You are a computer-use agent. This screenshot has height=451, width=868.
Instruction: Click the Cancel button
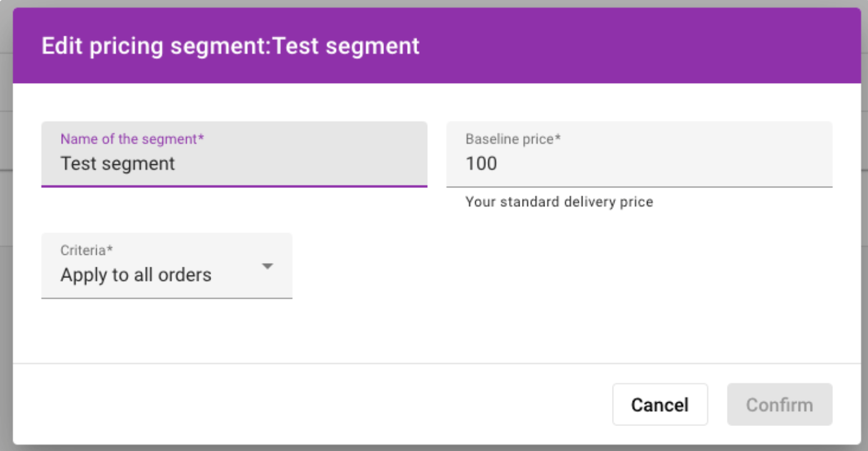click(x=659, y=405)
